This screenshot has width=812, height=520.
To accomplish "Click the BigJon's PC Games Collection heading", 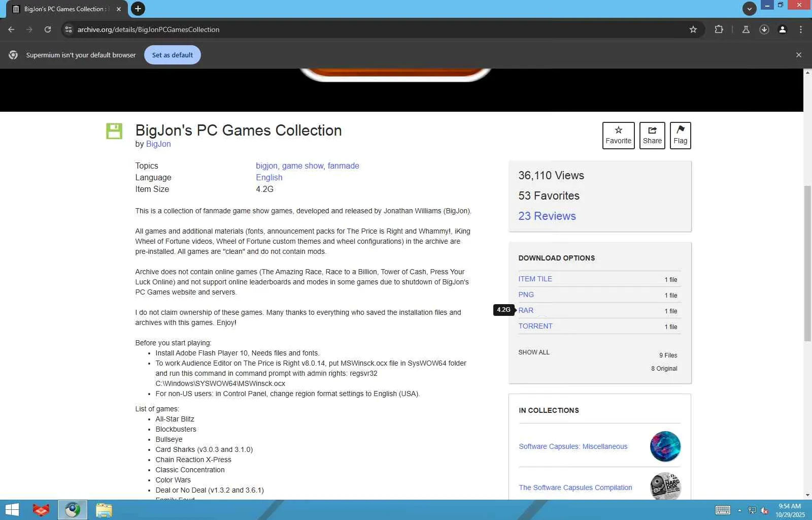I will point(239,131).
